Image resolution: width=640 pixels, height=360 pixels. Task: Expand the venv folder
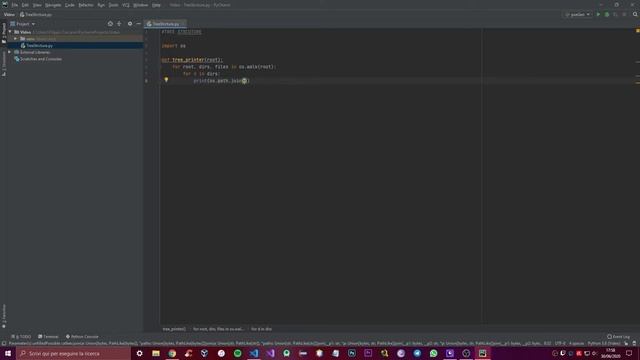[x=16, y=39]
